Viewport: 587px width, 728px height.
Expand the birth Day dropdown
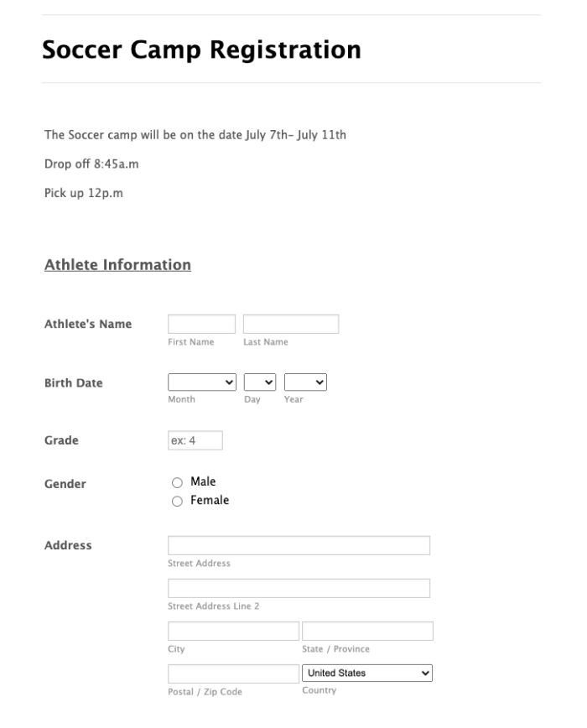pyautogui.click(x=260, y=382)
